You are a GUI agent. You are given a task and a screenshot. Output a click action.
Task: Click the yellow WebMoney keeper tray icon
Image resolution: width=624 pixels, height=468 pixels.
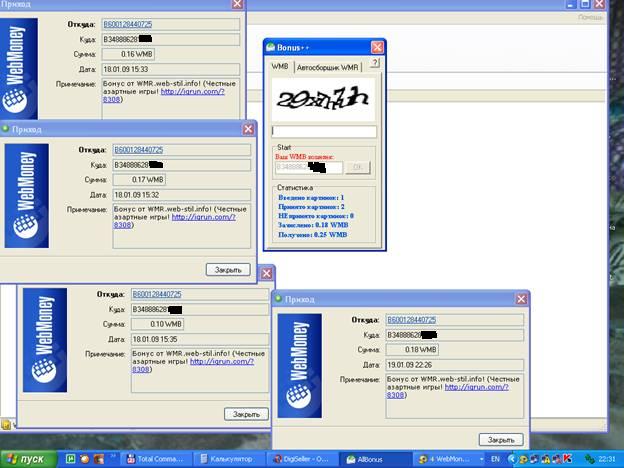(523, 459)
